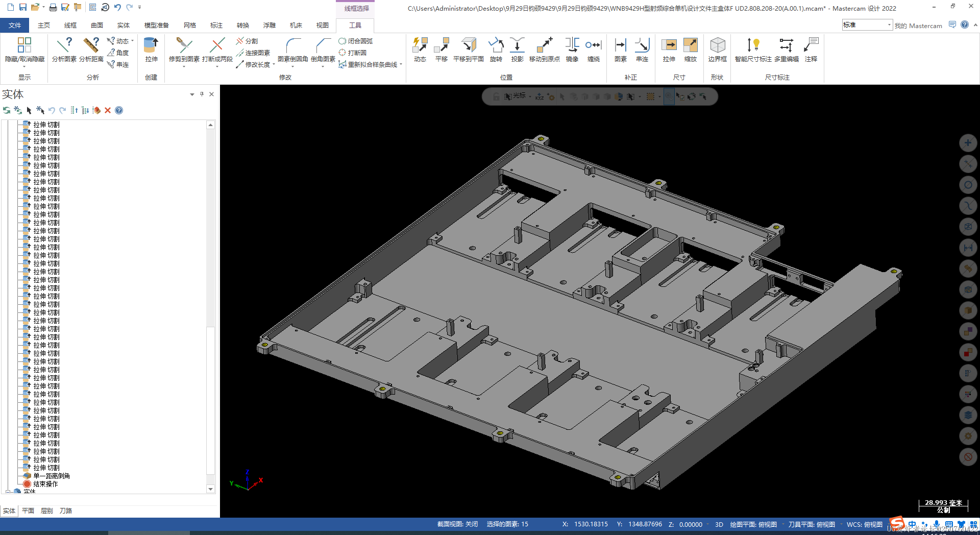Select the 结束操作 tree item
980x535 pixels.
[40, 484]
